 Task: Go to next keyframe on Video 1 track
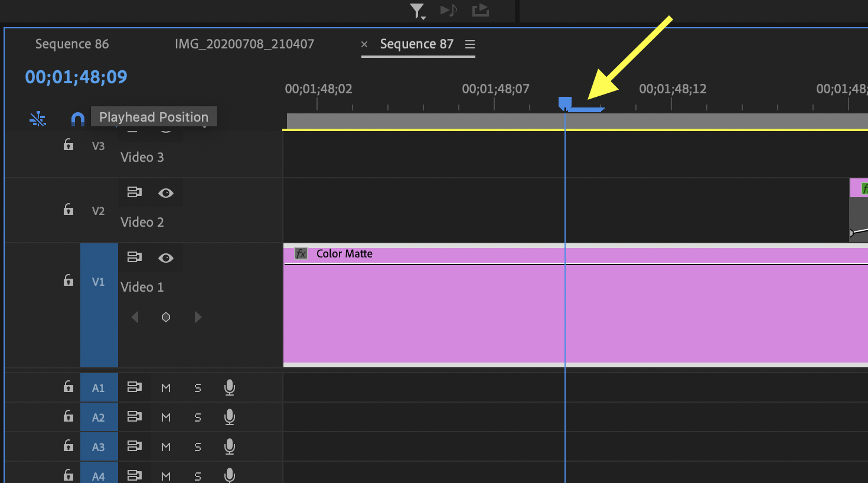click(x=198, y=317)
